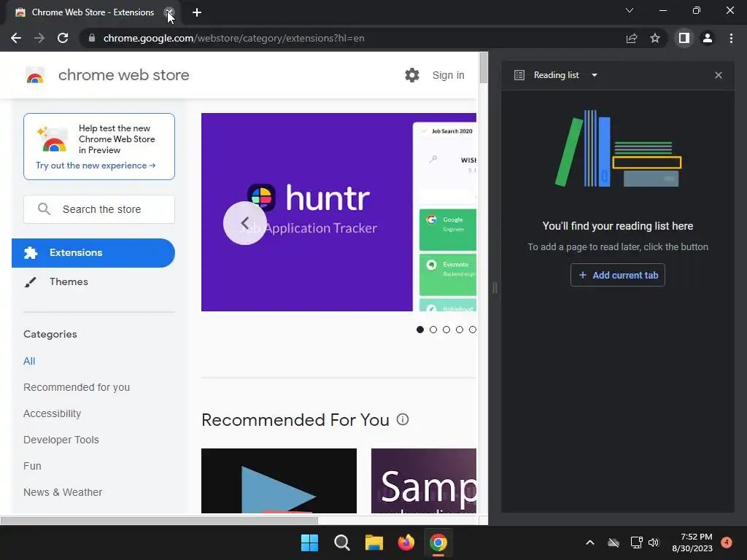The width and height of the screenshot is (747, 560).
Task: Open the Chrome profile avatar menu
Action: tap(708, 38)
